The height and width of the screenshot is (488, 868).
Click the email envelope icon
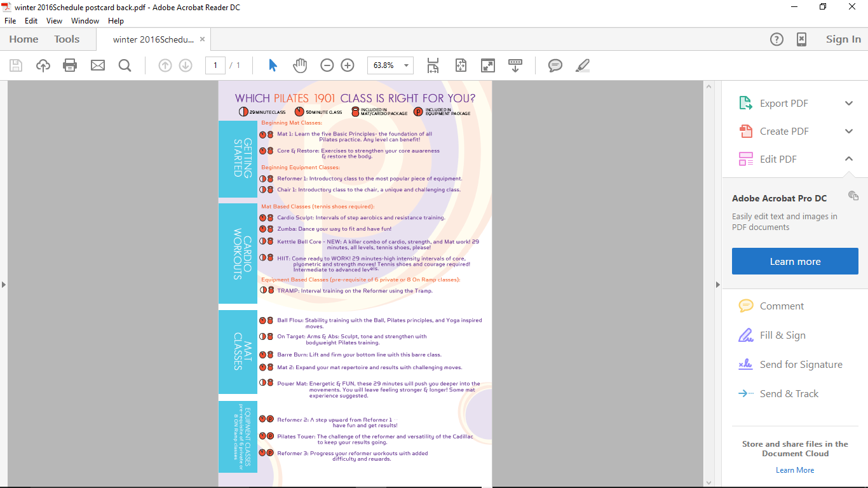click(98, 65)
